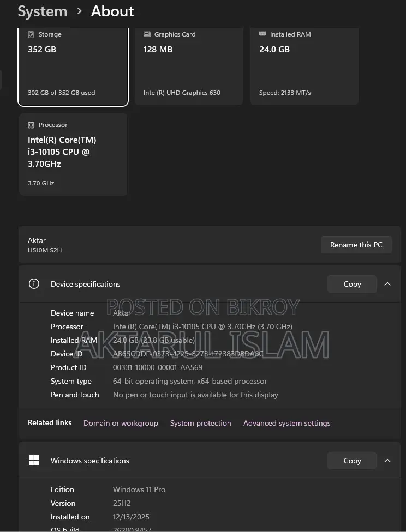This screenshot has width=406, height=532.
Task: Select the Pen and touch value text
Action: click(195, 395)
